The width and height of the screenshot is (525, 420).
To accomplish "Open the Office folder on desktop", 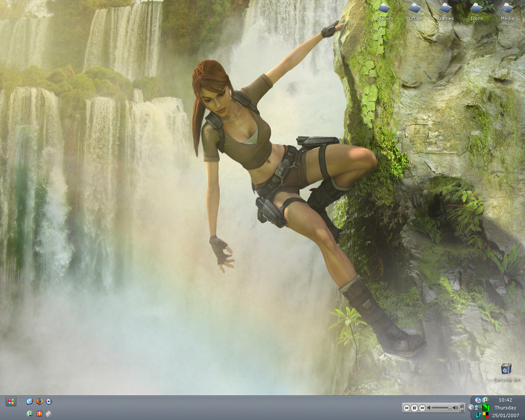I will click(415, 11).
